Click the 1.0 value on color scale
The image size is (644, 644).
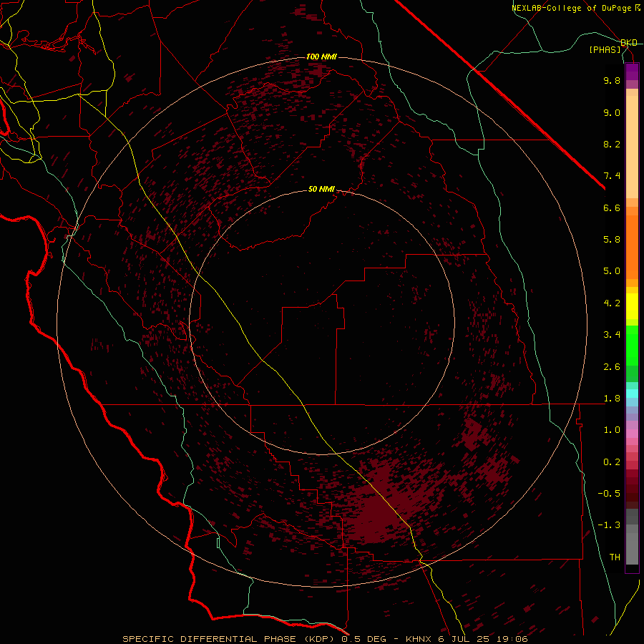tap(612, 430)
